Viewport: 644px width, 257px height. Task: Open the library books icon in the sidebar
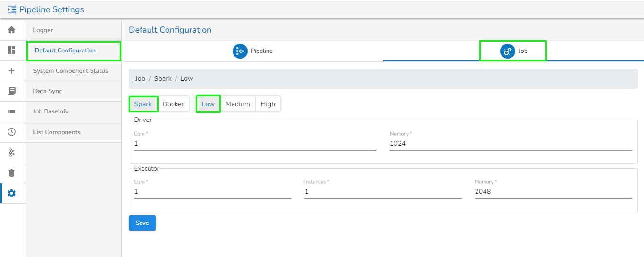point(12,91)
